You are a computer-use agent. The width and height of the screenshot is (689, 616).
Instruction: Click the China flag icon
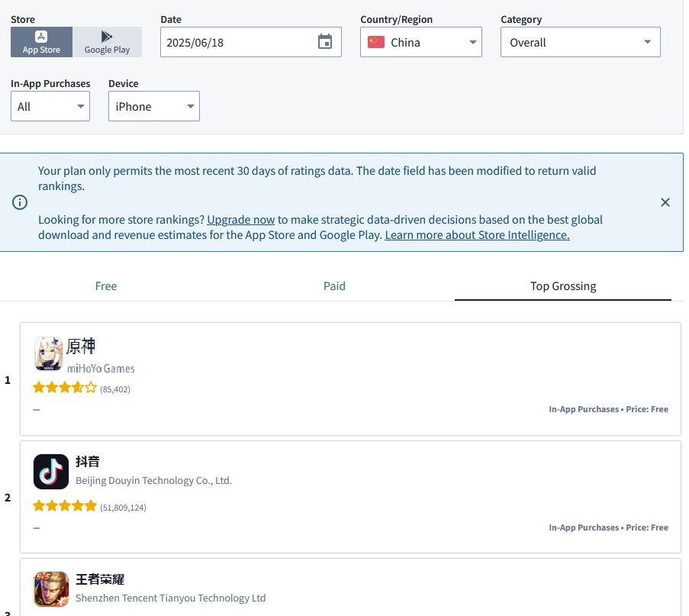tap(376, 42)
